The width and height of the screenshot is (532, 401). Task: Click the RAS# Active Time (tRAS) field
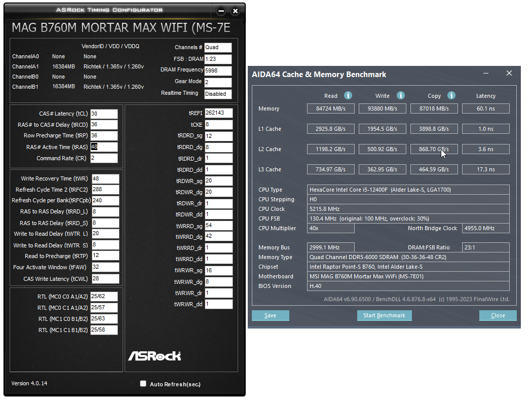(104, 147)
